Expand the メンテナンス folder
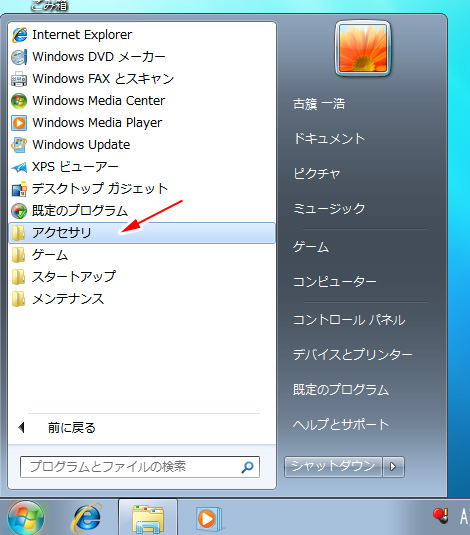The height and width of the screenshot is (535, 470). click(142, 299)
